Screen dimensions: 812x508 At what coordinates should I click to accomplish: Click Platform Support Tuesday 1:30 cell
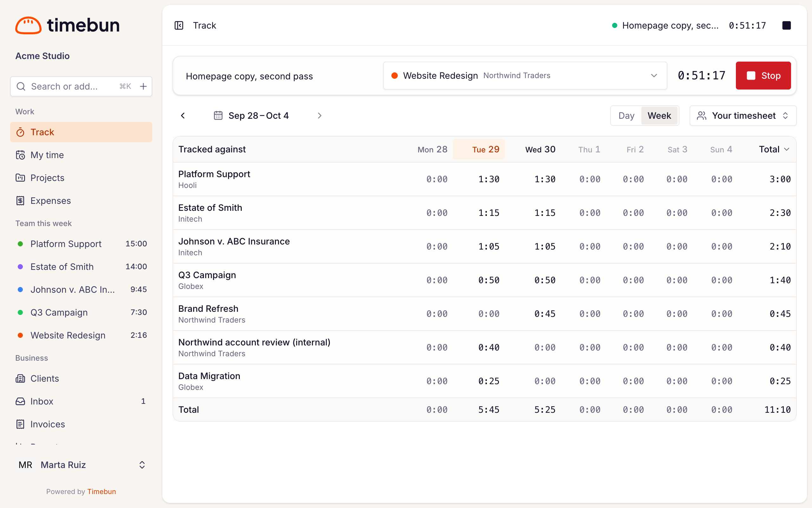[x=488, y=179]
